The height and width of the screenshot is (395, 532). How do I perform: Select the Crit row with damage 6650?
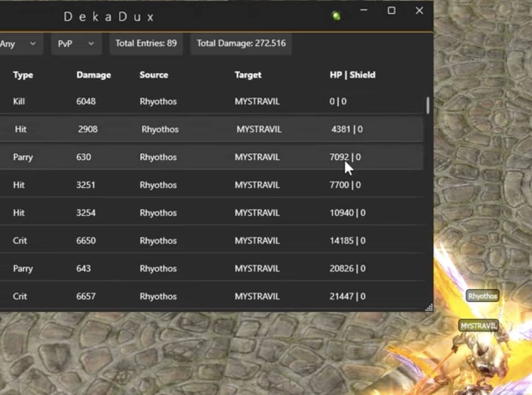coord(212,240)
